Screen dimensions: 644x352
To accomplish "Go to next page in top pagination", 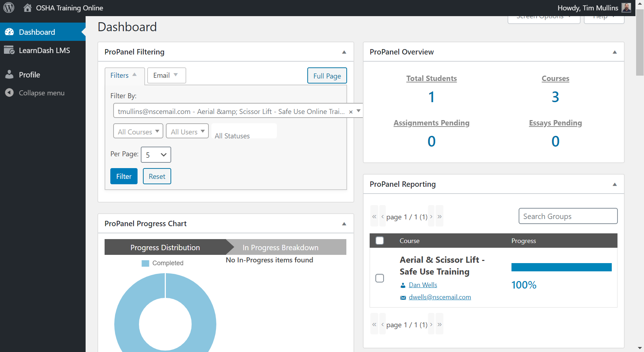I will [431, 216].
